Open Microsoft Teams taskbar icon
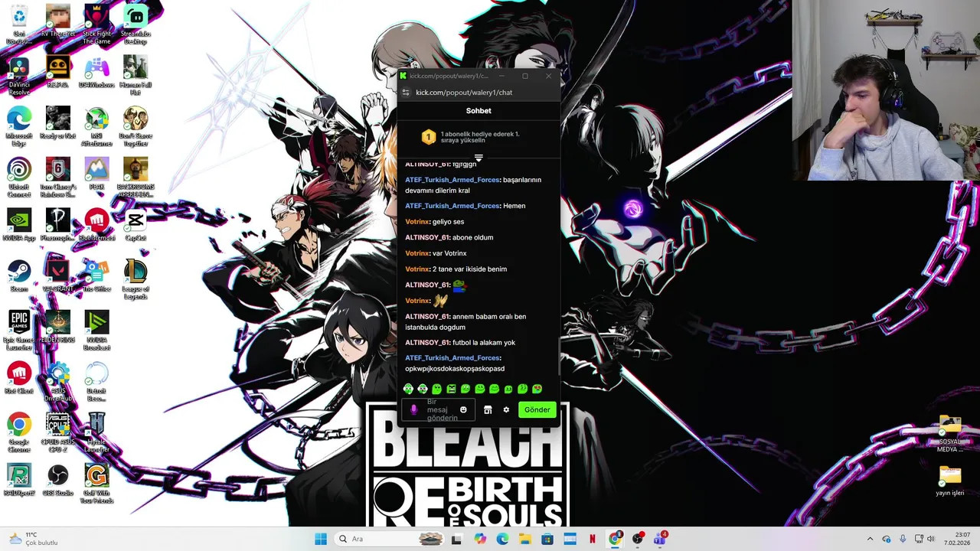This screenshot has width=980, height=551. click(660, 539)
